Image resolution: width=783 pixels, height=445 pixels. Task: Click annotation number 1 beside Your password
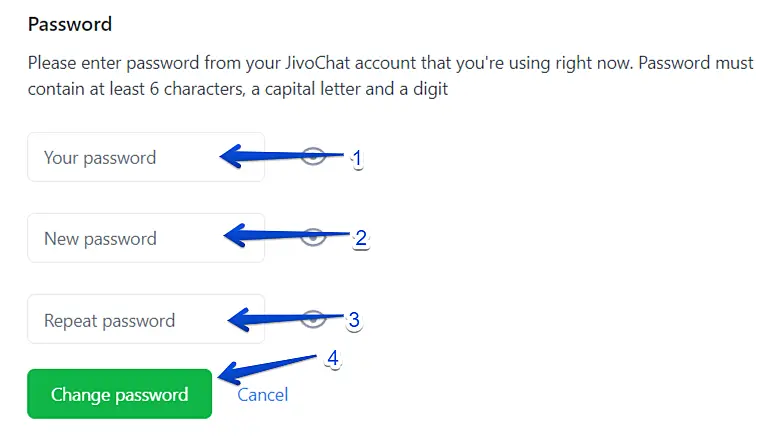(356, 158)
